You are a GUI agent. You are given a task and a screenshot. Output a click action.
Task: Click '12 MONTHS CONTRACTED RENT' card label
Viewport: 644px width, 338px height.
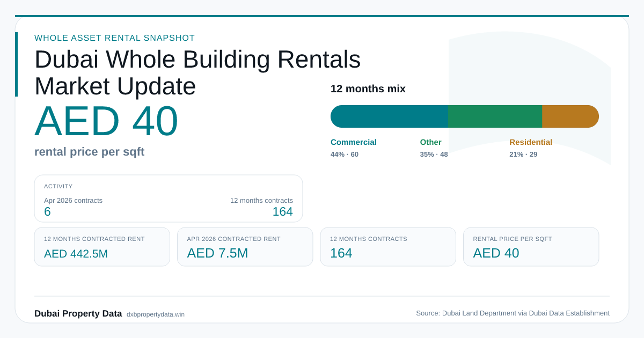94,239
